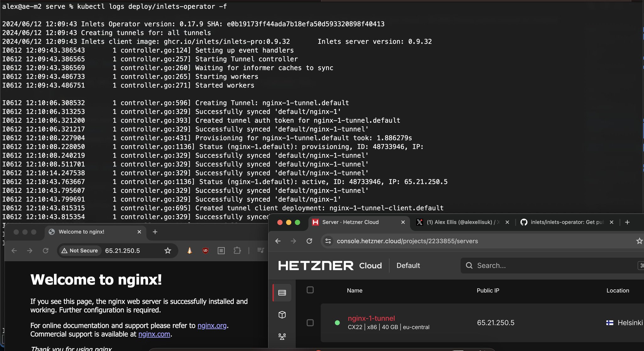Click the Public IP column header
The height and width of the screenshot is (351, 644).
[488, 291]
